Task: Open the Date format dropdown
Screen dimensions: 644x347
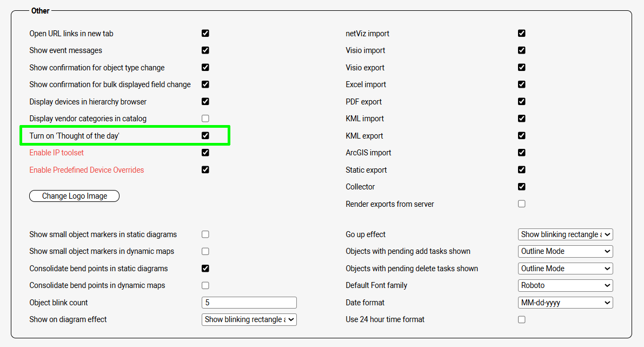Action: [x=565, y=303]
